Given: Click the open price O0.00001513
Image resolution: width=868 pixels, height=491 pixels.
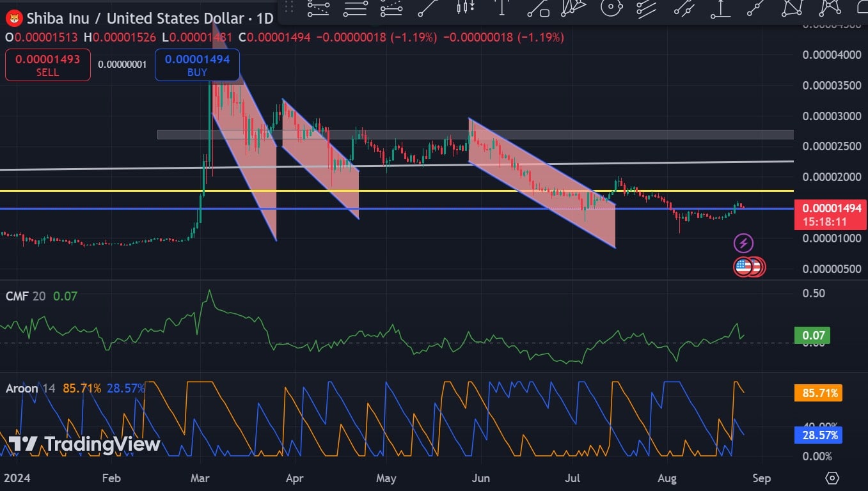Looking at the screenshot, I should [43, 37].
